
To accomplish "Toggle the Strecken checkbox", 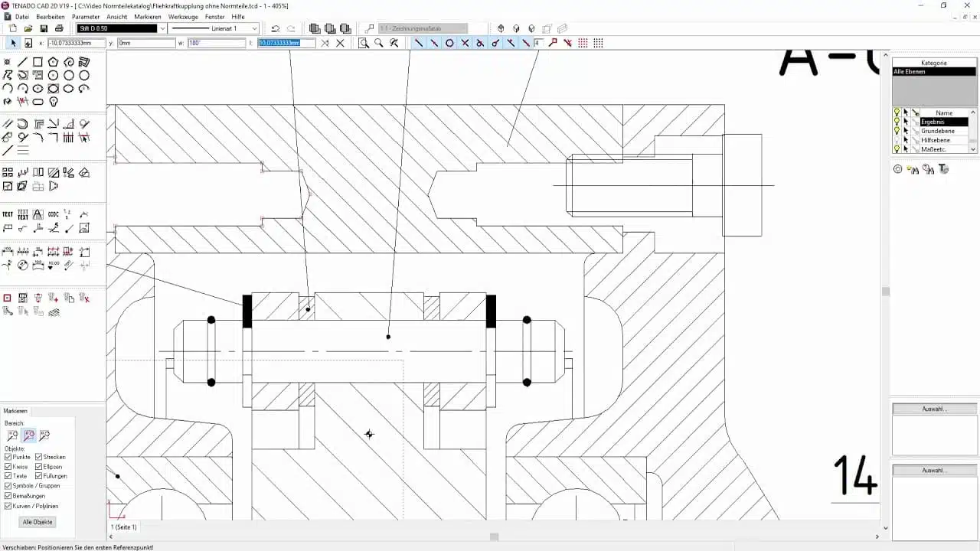I will pyautogui.click(x=38, y=457).
